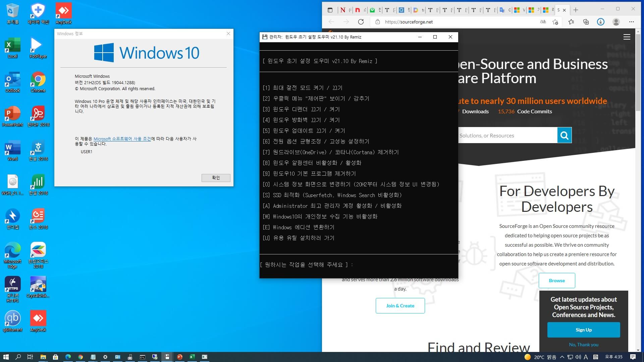The height and width of the screenshot is (362, 644).
Task: Open a new browser tab
Action: pos(576,10)
